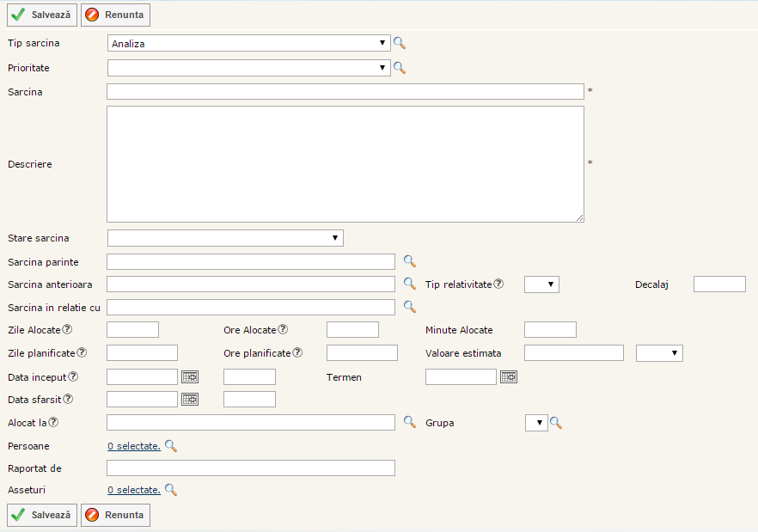758x532 pixels.
Task: Open search for Sarcina anterioara field
Action: coord(410,284)
